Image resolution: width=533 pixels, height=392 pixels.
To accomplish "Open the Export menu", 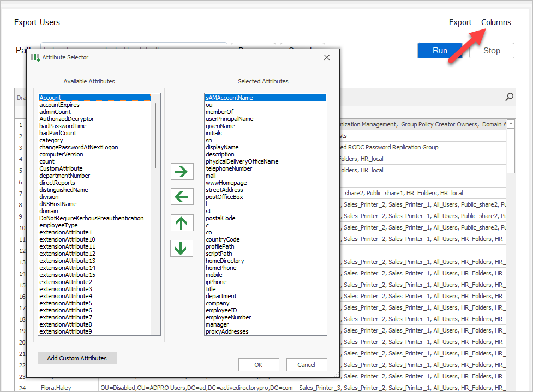I will pyautogui.click(x=460, y=22).
